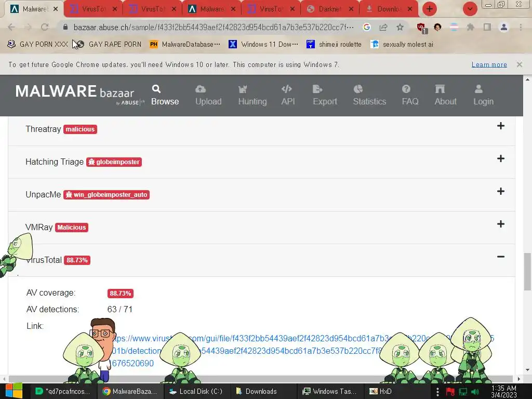Go to the Hunting section
The image size is (532, 399).
[252, 96]
